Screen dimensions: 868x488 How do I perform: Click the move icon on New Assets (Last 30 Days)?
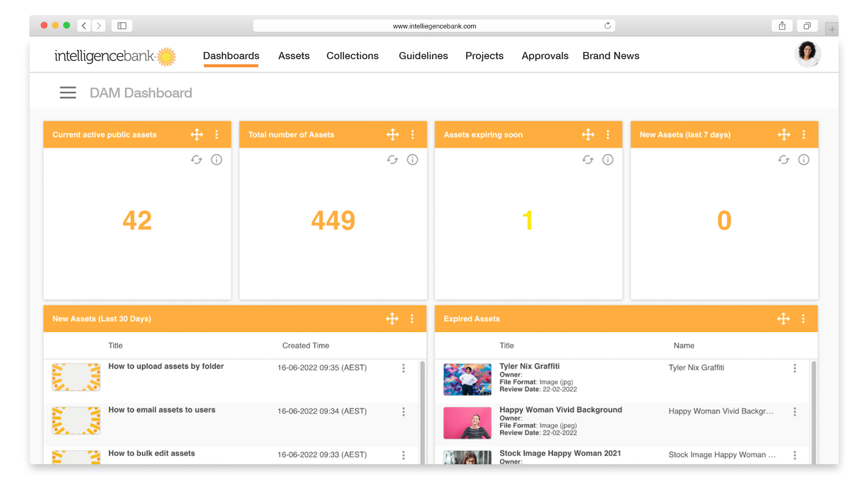392,319
